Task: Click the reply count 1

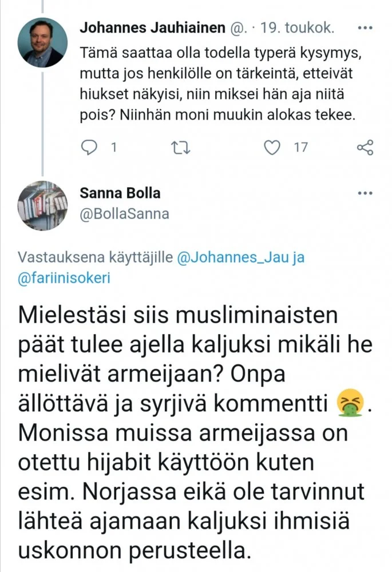Action: (113, 148)
